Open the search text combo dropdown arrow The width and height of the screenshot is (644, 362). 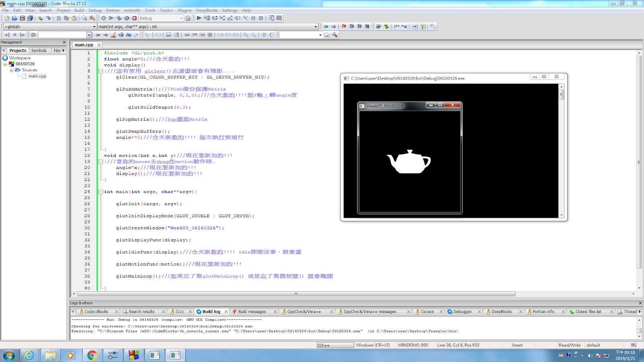click(x=89, y=35)
